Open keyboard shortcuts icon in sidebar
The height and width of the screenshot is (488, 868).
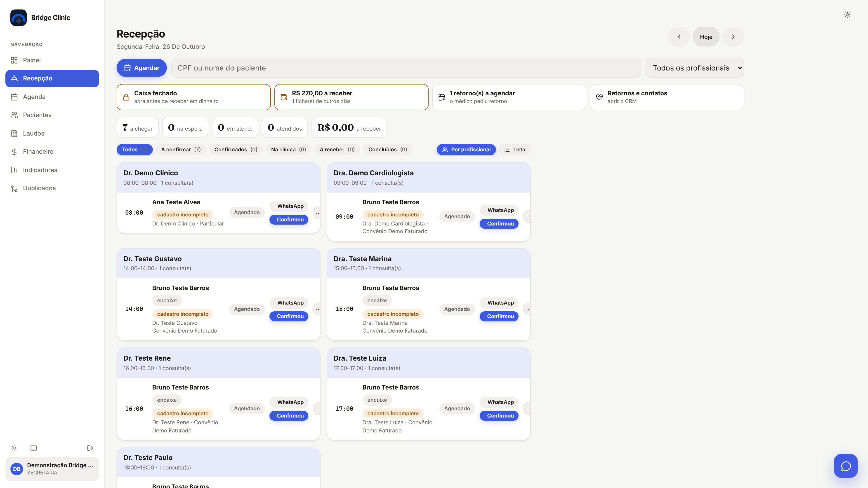[x=34, y=448]
